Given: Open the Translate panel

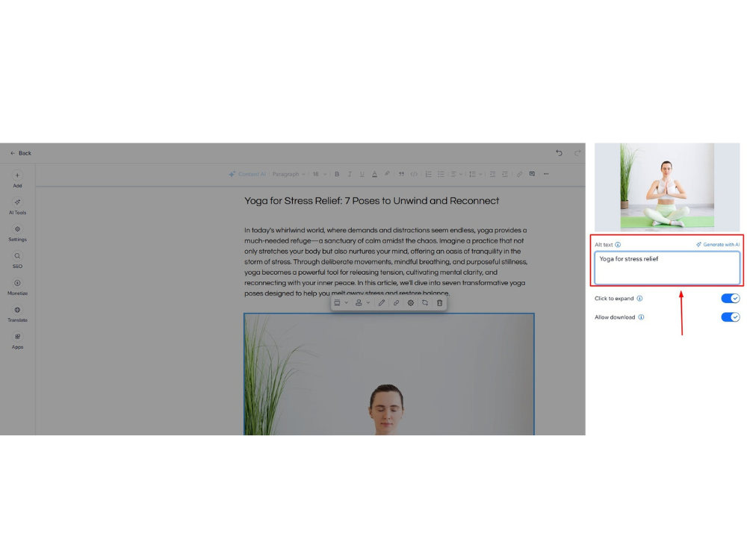Looking at the screenshot, I should pyautogui.click(x=17, y=314).
